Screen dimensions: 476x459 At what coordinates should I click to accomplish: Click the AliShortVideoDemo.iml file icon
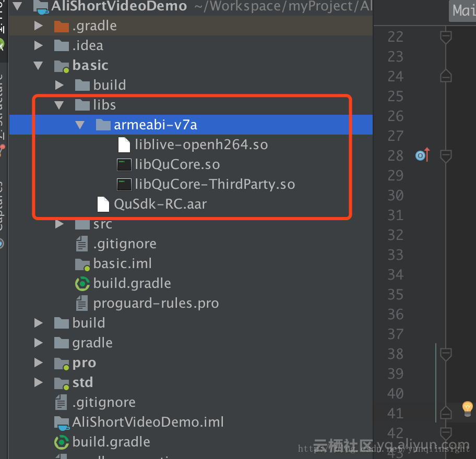(62, 423)
